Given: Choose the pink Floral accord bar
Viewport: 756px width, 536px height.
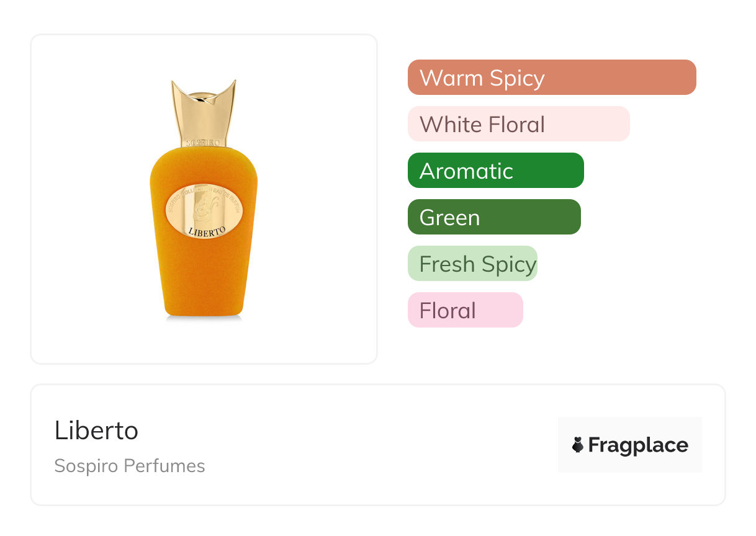Looking at the screenshot, I should 465,310.
